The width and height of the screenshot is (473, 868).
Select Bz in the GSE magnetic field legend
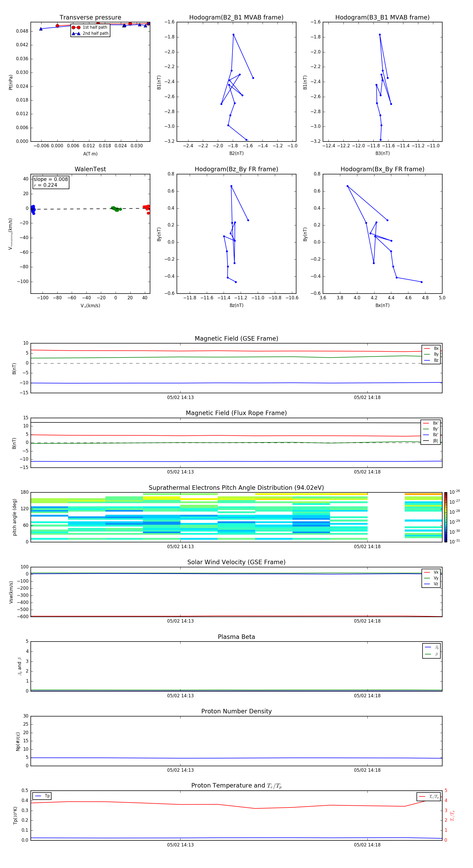[x=431, y=360]
